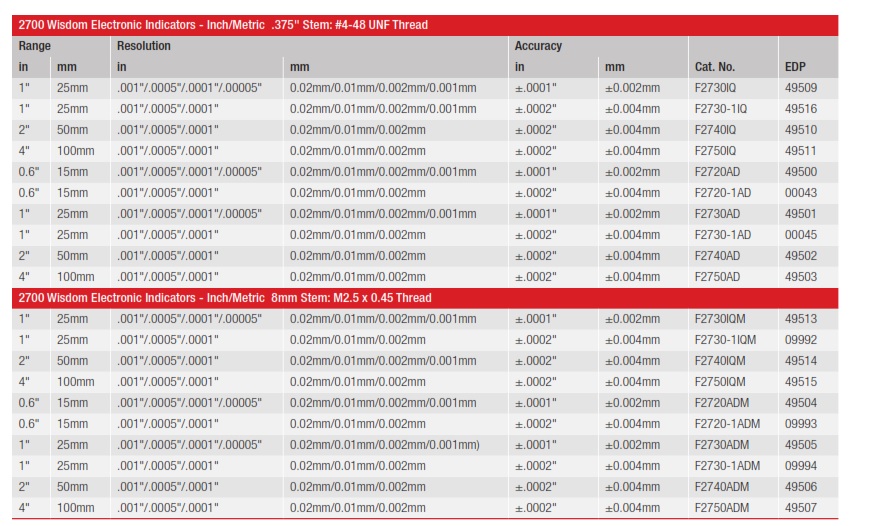Click ±0.002mm accuracy in F2730IQM row
The width and height of the screenshot is (881, 526).
[632, 319]
